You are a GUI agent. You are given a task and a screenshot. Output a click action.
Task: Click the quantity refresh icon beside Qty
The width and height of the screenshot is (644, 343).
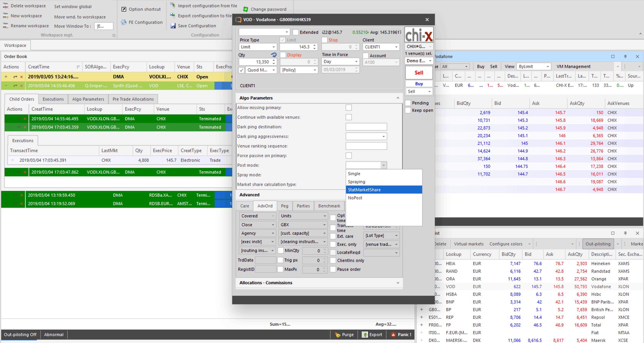coord(274,55)
